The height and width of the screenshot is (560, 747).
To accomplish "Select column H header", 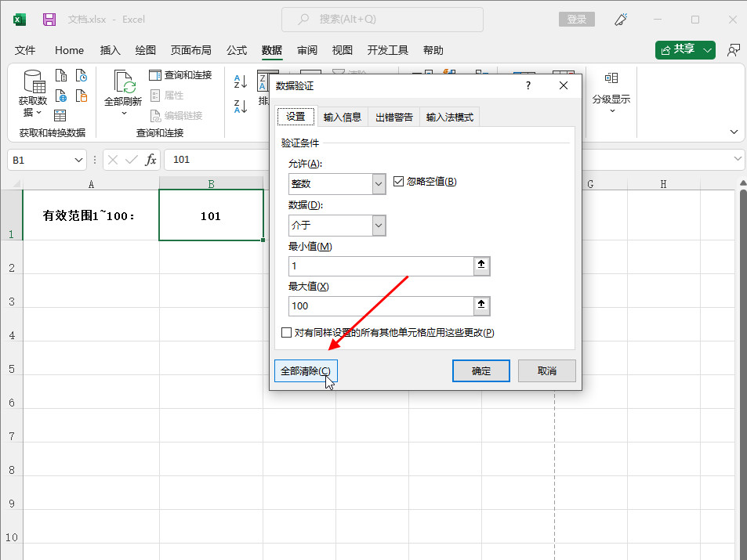I will pos(663,184).
